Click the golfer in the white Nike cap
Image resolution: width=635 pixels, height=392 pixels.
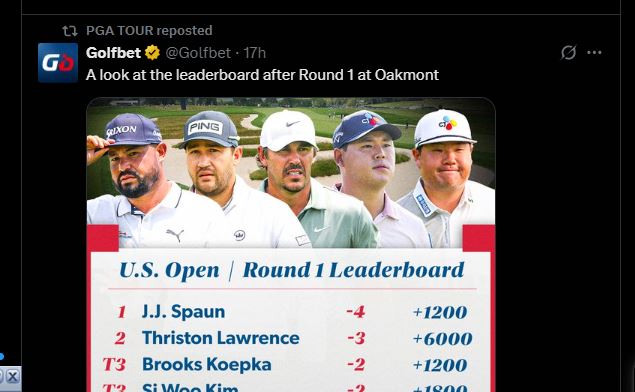(300, 178)
